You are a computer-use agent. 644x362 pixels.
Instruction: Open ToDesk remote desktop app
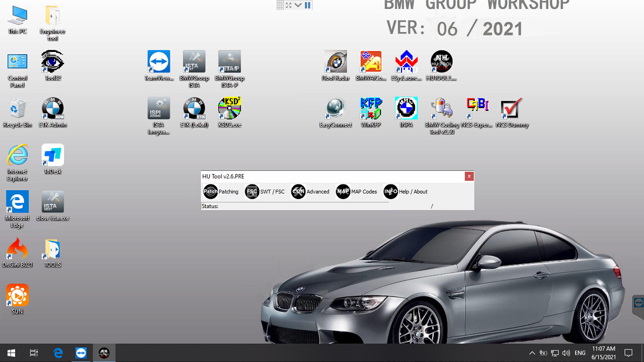coord(53,159)
